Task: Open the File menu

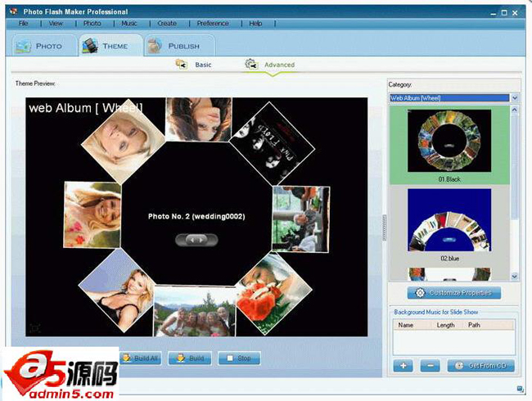Action: tap(23, 24)
